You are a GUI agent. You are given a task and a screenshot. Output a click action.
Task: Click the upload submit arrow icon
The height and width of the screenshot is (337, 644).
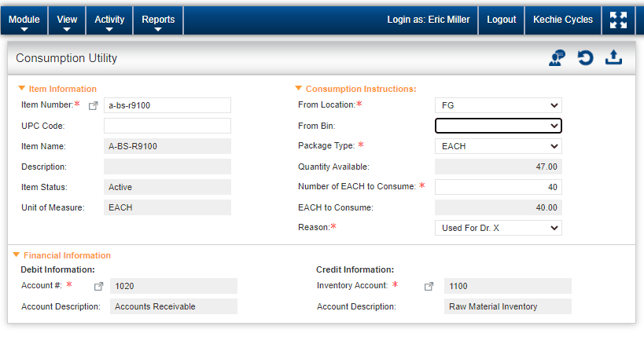(x=613, y=57)
